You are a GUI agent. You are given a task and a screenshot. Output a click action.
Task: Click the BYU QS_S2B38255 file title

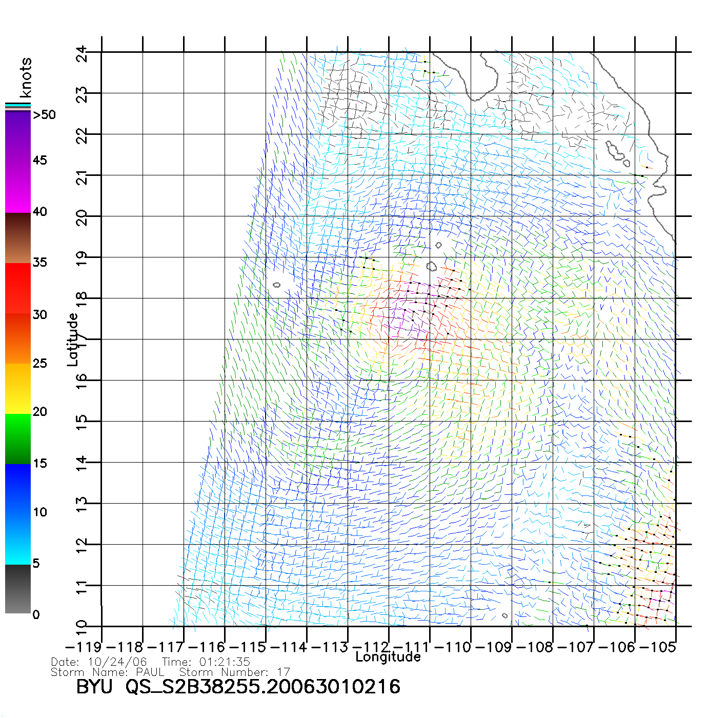[238, 687]
